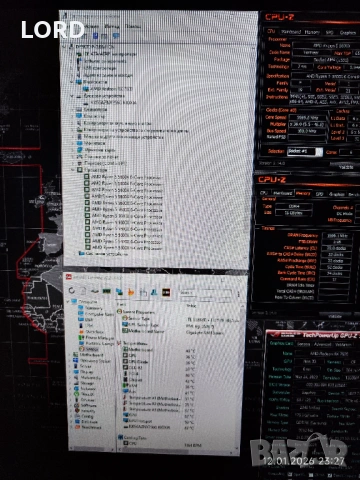Image resolution: width=360 pixels, height=480 pixels.
Task: Click Validate button in top CPU-Z window
Action: pos(345,167)
